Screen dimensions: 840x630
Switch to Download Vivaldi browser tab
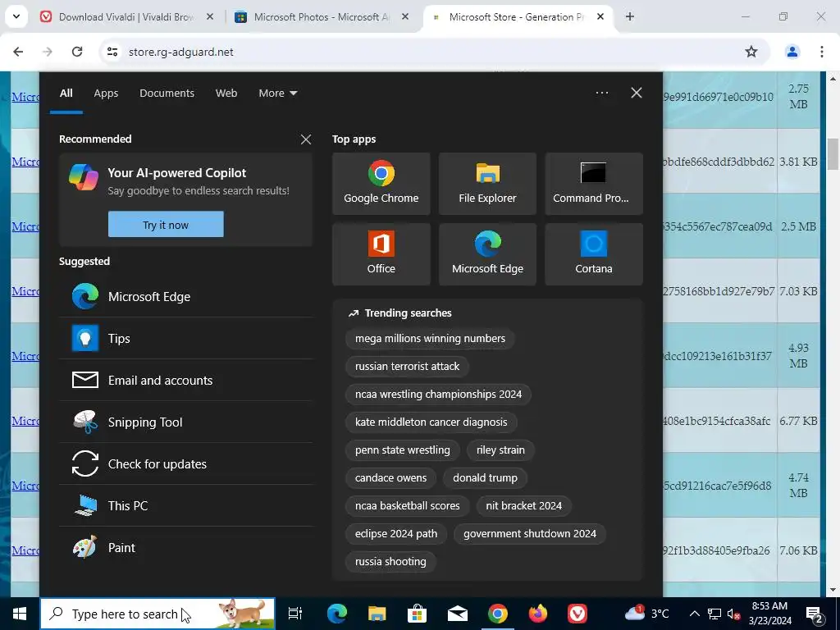(126, 17)
